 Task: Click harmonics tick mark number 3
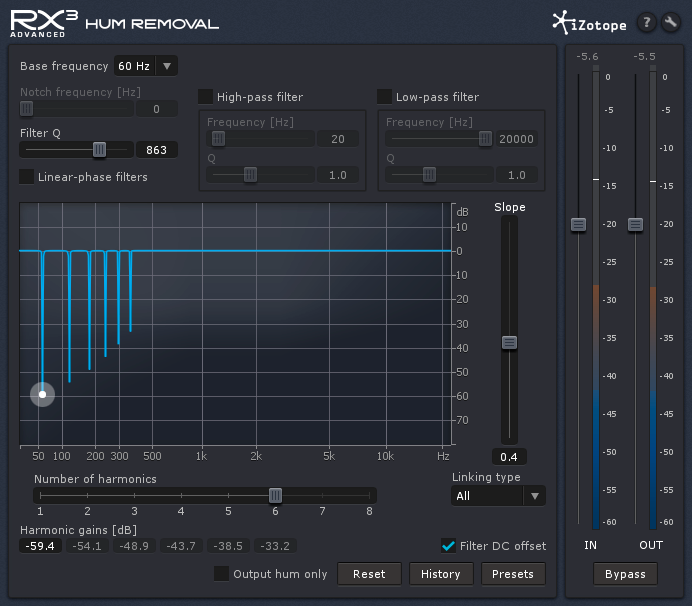coord(134,511)
